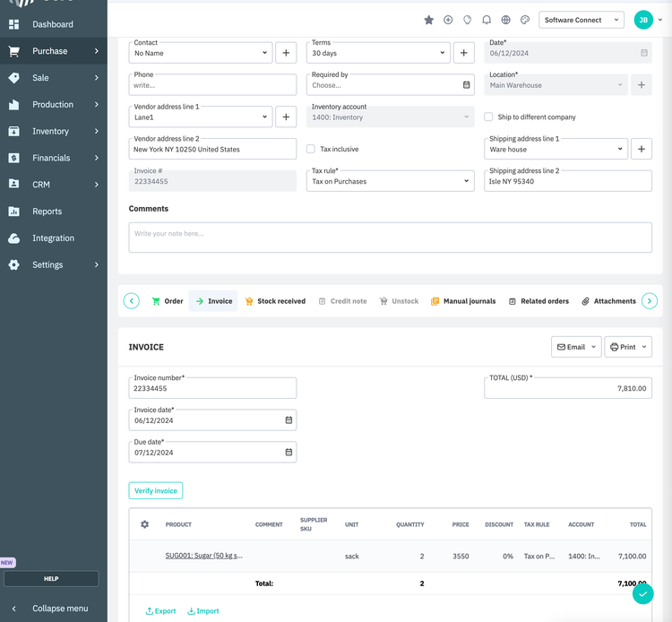Click the table settings gear icon

[145, 524]
